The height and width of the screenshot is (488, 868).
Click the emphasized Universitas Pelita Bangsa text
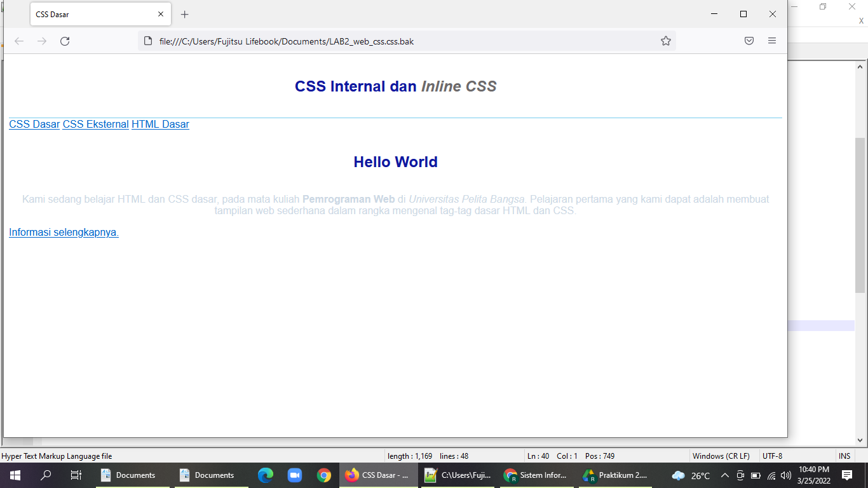(x=467, y=200)
